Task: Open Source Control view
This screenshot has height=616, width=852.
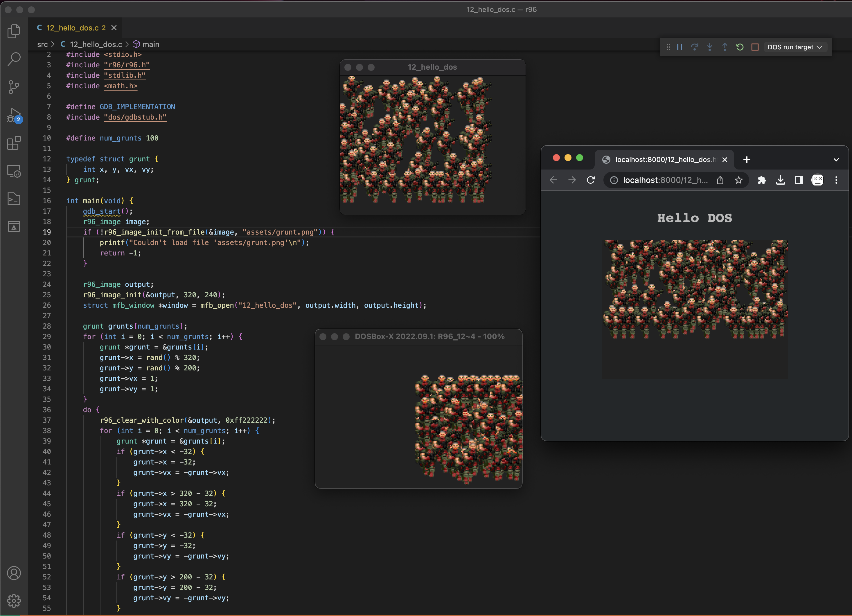Action: click(x=14, y=87)
